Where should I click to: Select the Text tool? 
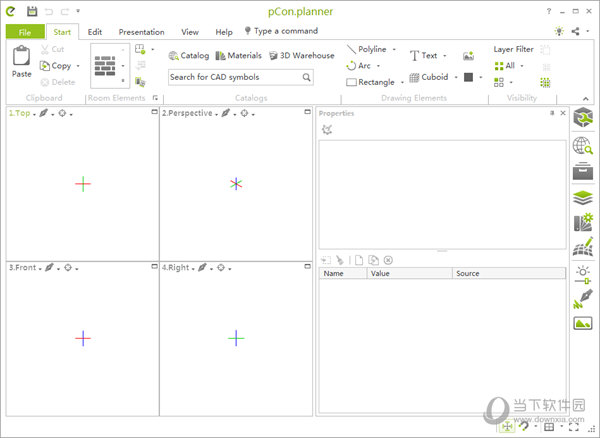[x=423, y=56]
